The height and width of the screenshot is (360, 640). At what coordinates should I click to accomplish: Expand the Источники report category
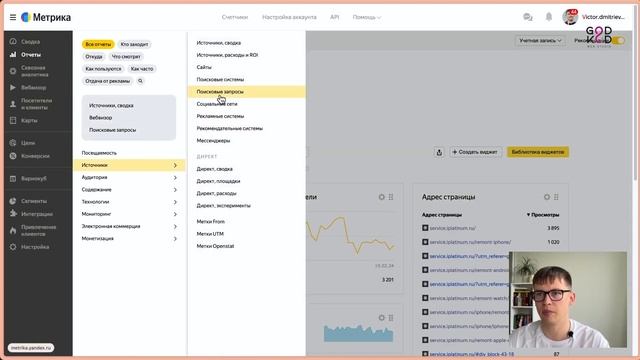(129, 165)
